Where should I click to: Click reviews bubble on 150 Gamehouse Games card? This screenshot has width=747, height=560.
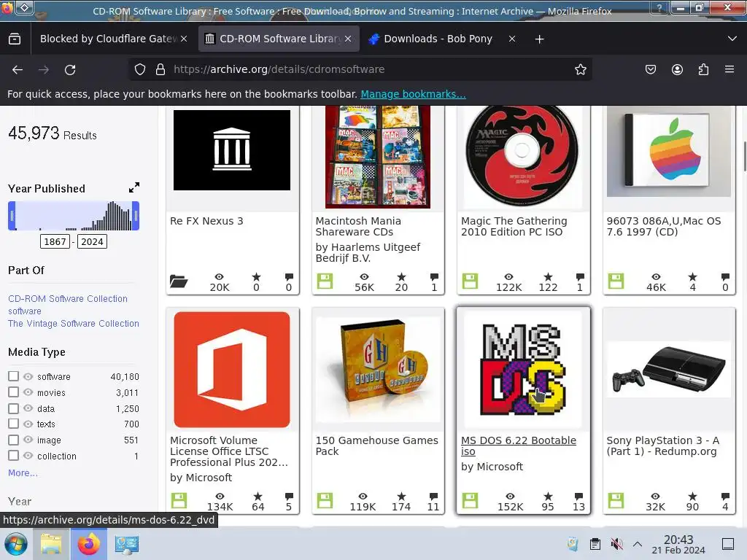(433, 496)
